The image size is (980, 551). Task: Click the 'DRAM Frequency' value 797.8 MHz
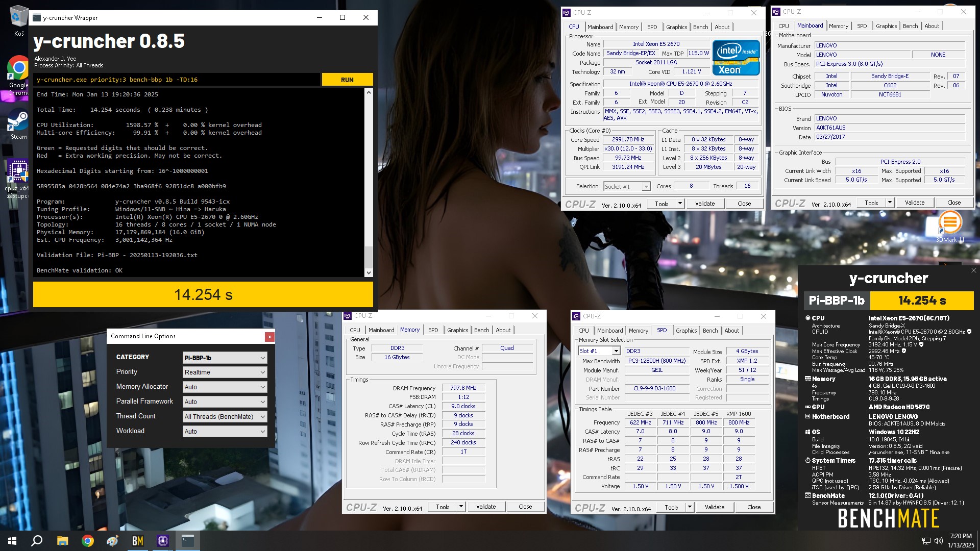point(463,388)
